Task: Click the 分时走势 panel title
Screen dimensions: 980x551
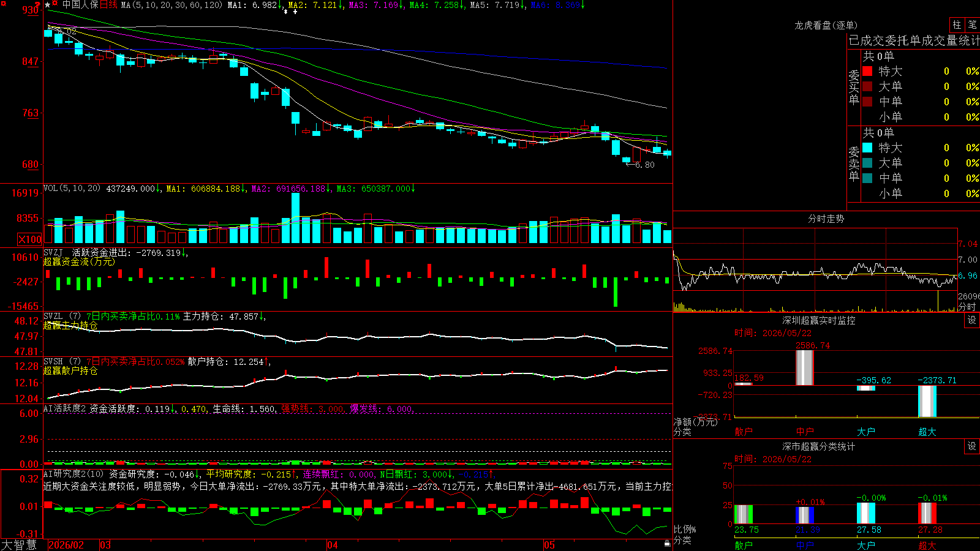Action: click(826, 219)
